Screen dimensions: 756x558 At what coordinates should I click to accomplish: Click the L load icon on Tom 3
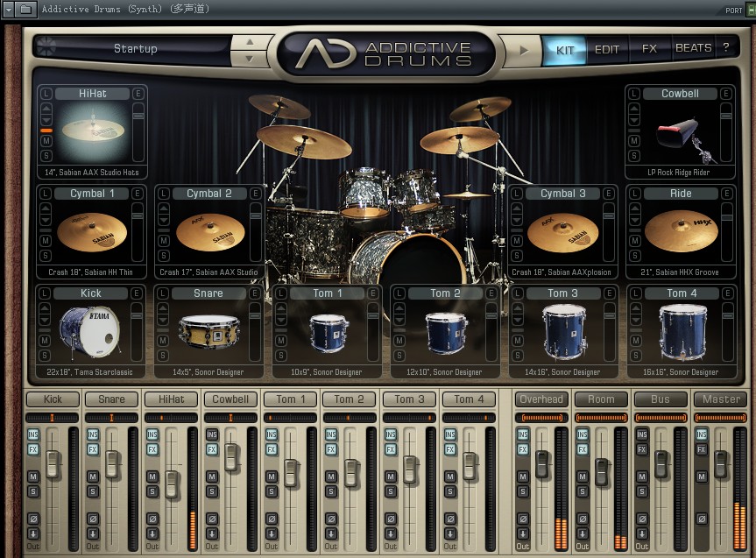coord(518,293)
